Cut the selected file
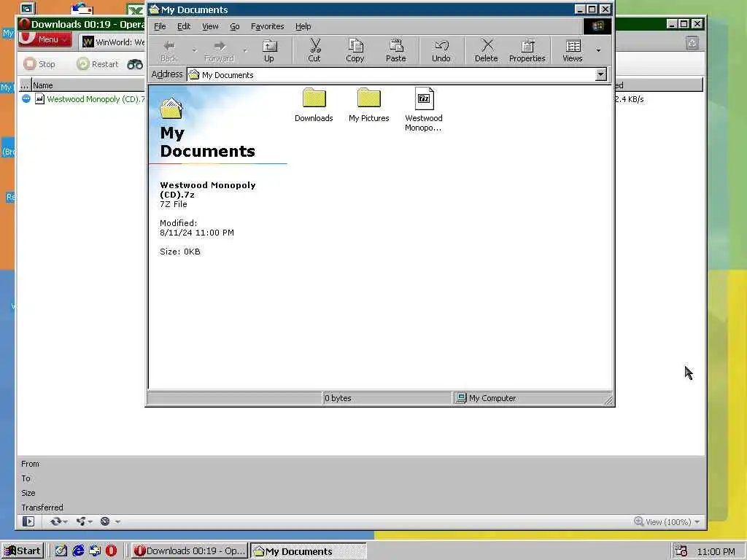The height and width of the screenshot is (560, 747). coord(314,51)
